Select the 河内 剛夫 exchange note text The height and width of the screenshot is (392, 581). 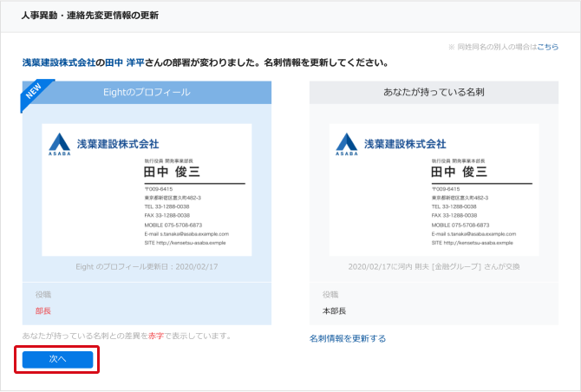434,266
